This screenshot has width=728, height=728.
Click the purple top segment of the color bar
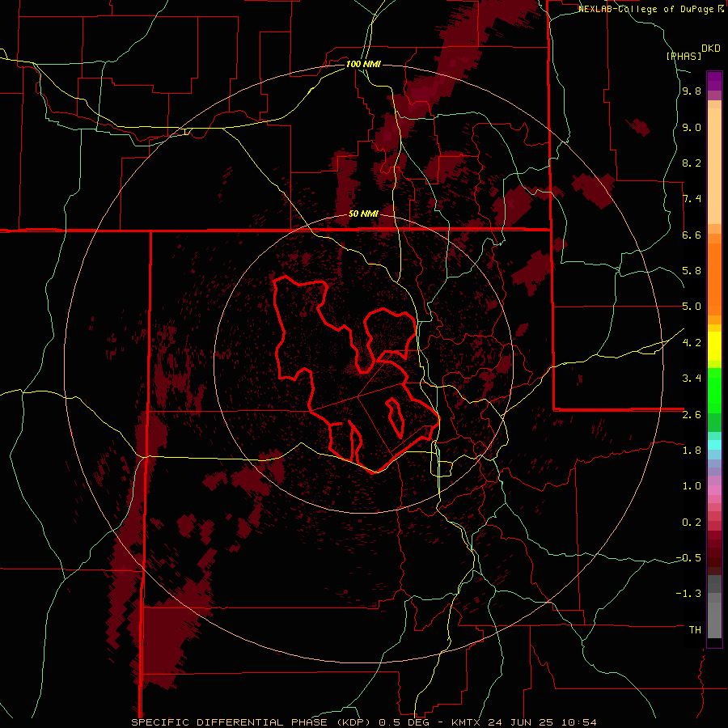(714, 81)
